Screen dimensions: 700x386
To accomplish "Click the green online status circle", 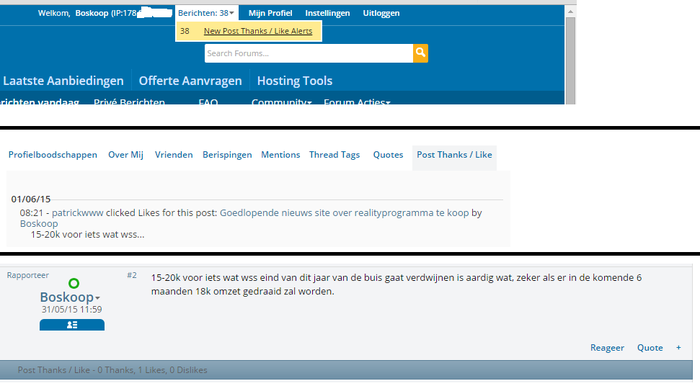I will (x=74, y=283).
